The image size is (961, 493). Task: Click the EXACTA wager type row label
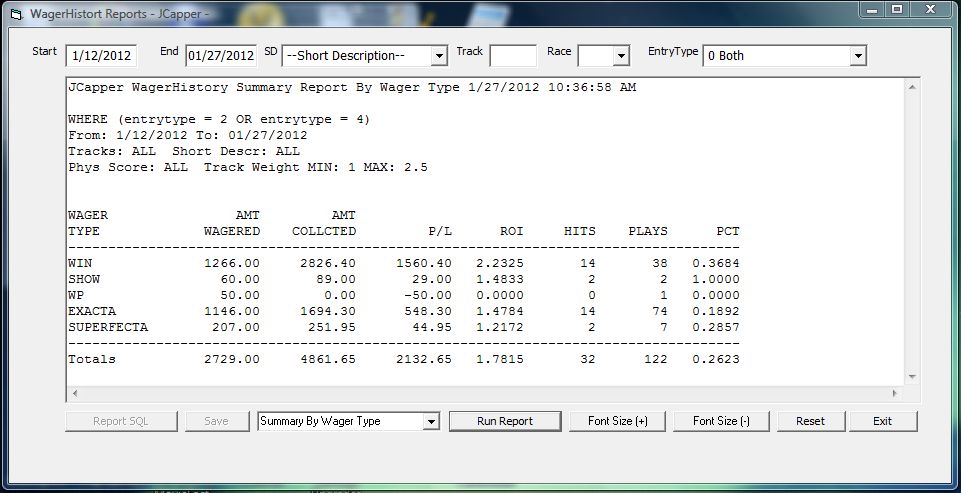[x=92, y=311]
